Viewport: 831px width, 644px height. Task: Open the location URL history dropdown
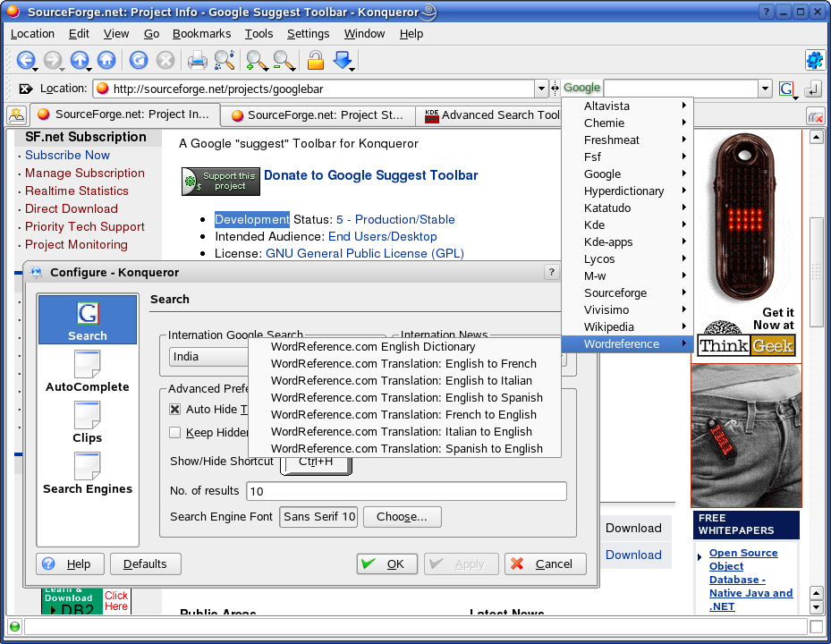click(541, 89)
